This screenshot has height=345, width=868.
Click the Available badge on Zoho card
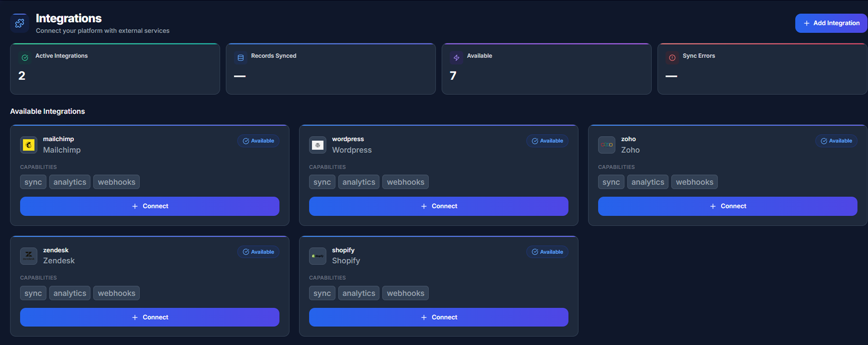click(x=836, y=141)
